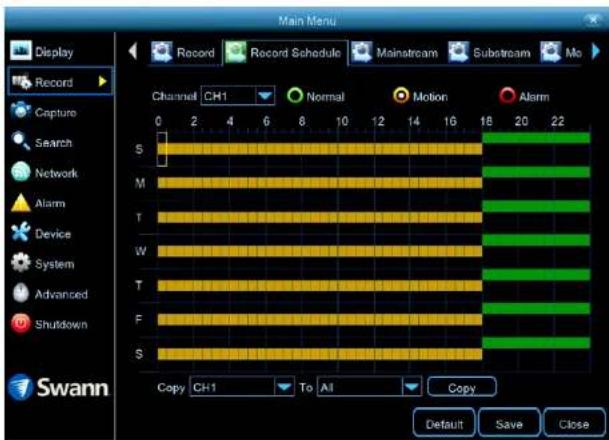Click Wednesday's yellow motion schedule bar
Screen dimensions: 609x440
coord(320,251)
